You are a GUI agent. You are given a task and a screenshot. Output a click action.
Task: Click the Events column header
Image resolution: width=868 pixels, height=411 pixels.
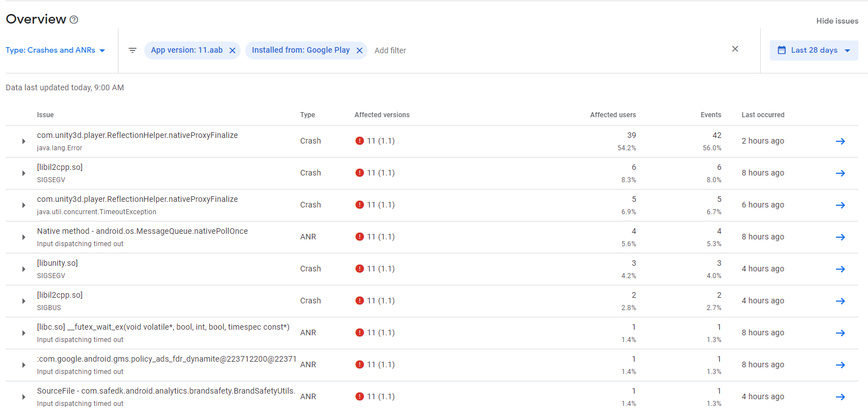pyautogui.click(x=711, y=115)
